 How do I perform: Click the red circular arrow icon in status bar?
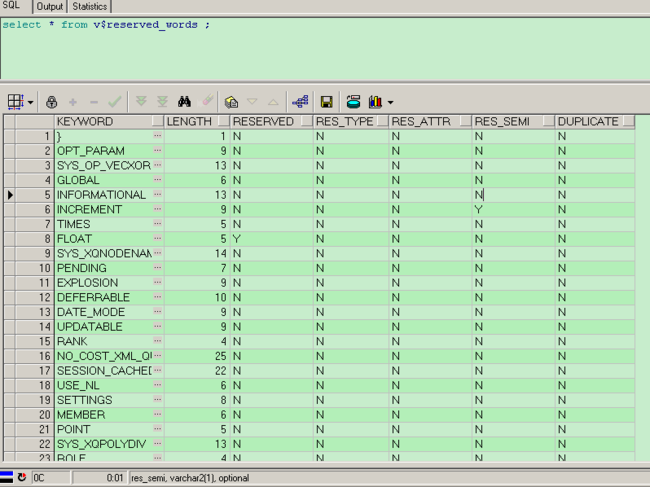click(22, 477)
